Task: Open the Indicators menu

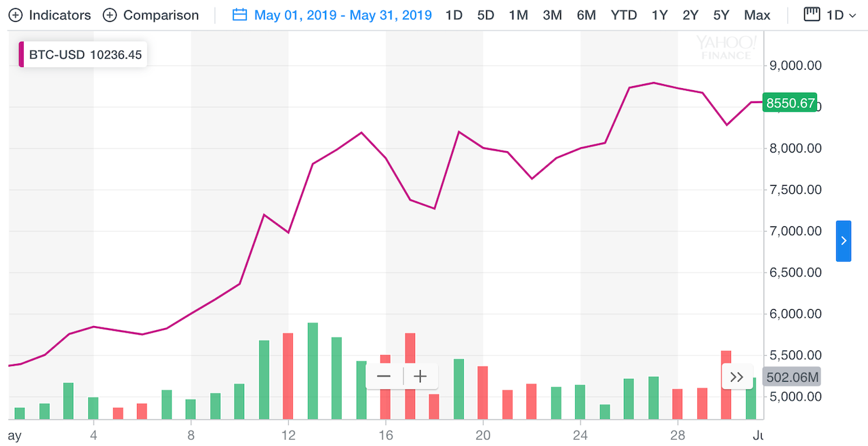Action: [x=60, y=15]
